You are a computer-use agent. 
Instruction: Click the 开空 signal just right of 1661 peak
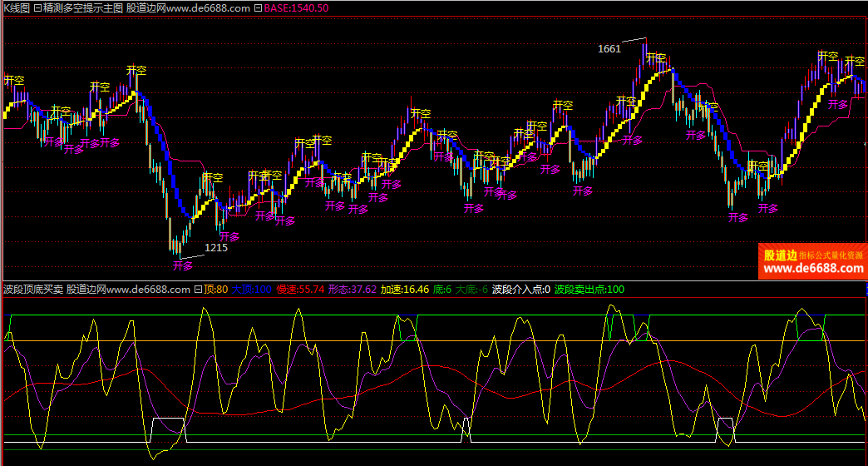point(657,58)
